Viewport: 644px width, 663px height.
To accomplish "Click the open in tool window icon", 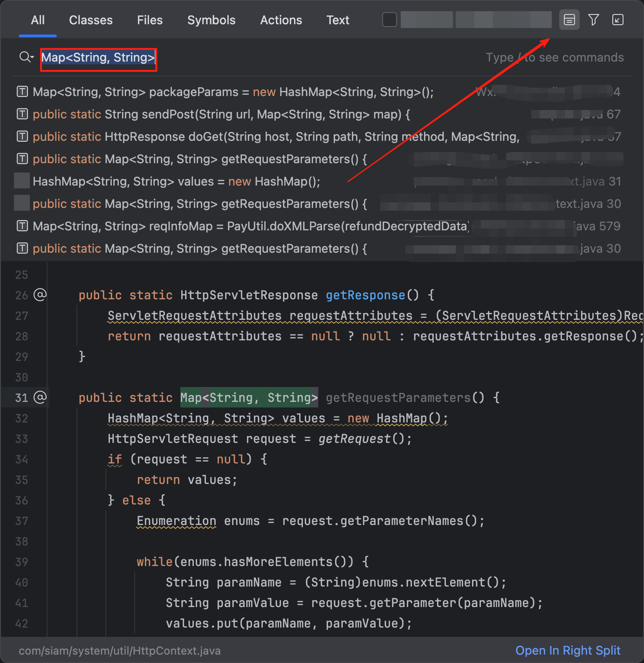I will (617, 20).
